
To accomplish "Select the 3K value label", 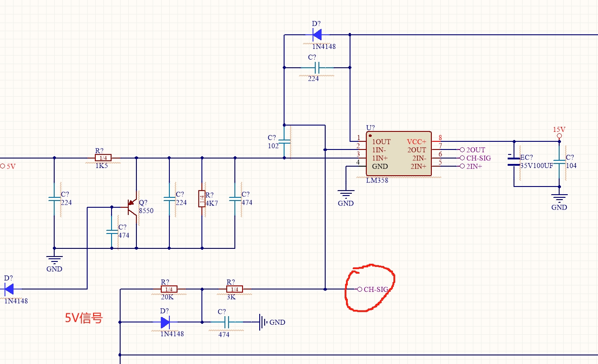I will tap(231, 297).
